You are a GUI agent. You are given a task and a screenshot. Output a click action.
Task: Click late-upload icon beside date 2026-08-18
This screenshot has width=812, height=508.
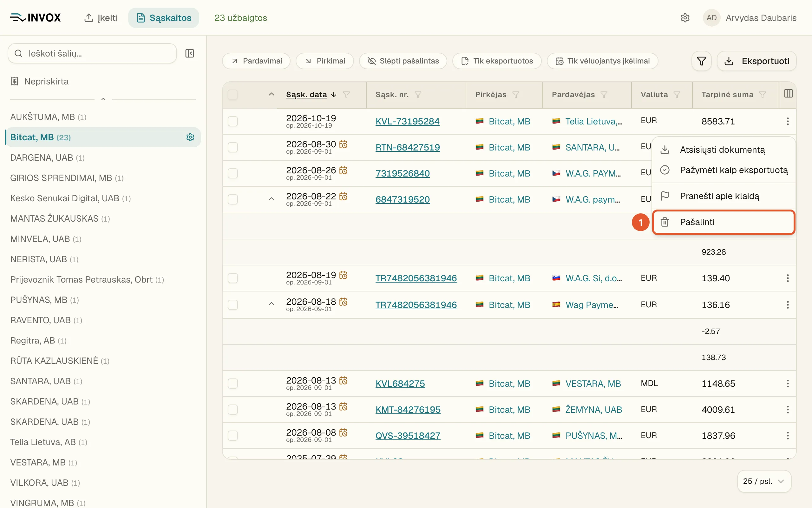tap(343, 302)
